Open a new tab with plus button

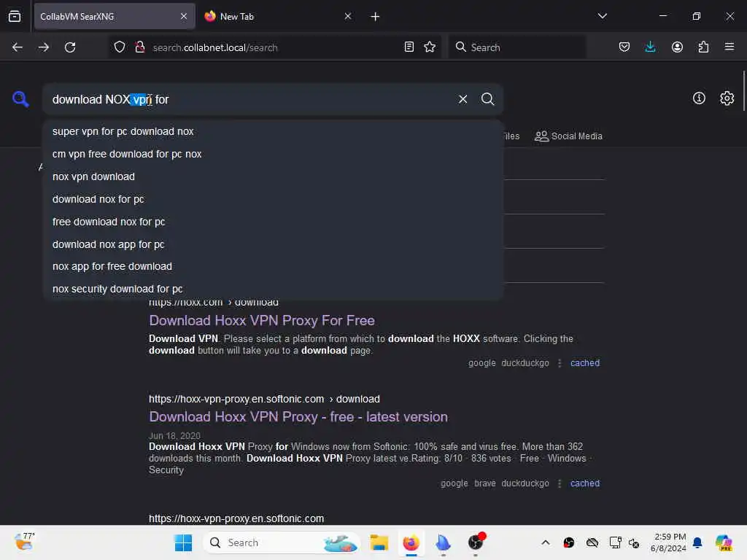click(x=375, y=17)
